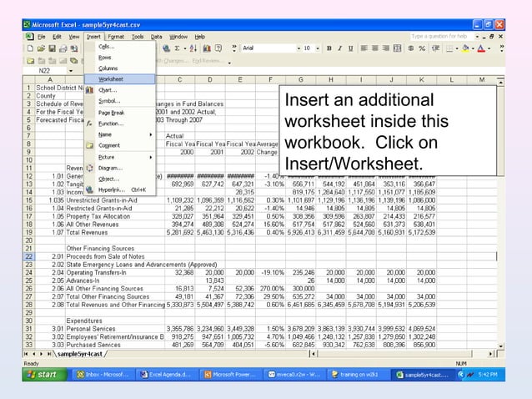Click the fx icon beside Function entry
Image resolution: width=532 pixels, height=399 pixels.
click(x=89, y=124)
